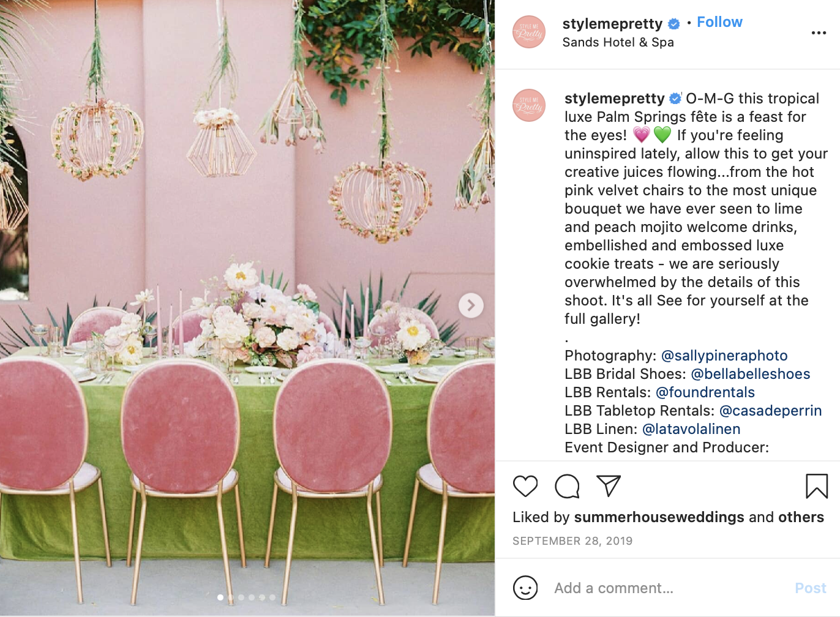Open @foundrentals tagged account
Screen dimensions: 840x617
point(705,392)
